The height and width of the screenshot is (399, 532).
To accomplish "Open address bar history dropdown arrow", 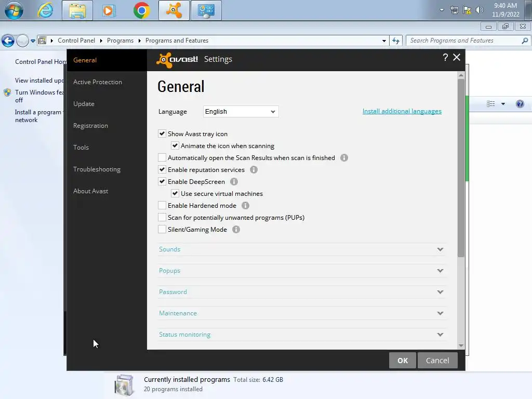I will click(x=384, y=41).
